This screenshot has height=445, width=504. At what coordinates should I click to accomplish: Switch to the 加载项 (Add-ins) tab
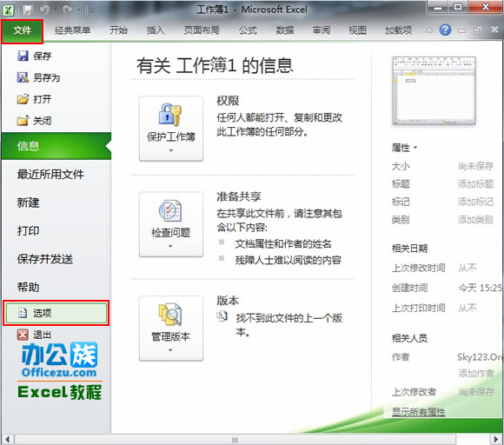399,30
